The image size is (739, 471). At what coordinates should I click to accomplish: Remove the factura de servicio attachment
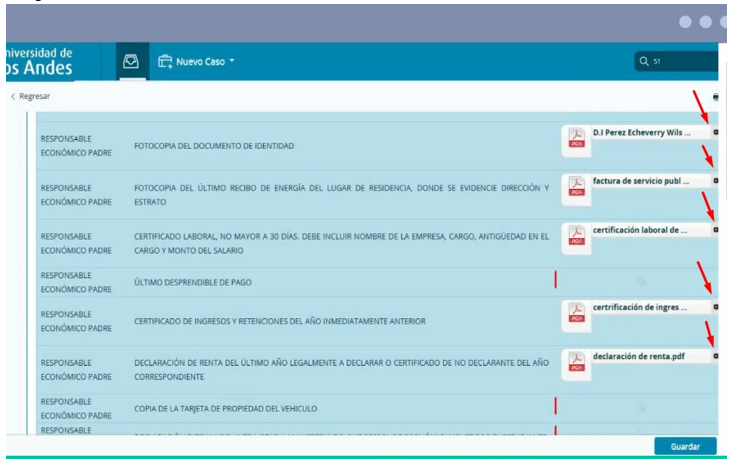(x=715, y=181)
